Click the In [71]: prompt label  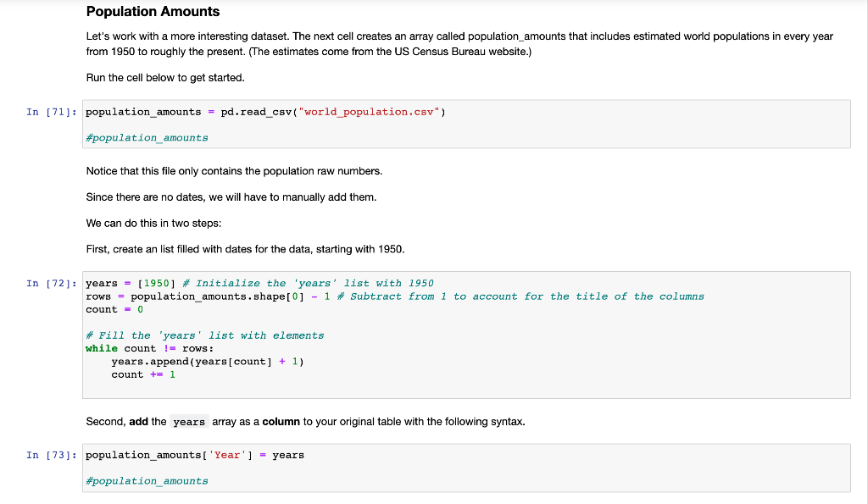(x=52, y=113)
